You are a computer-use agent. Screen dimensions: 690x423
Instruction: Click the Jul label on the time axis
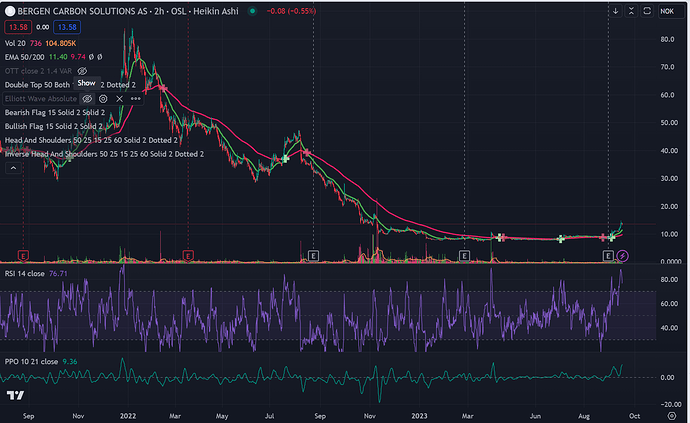click(269, 416)
